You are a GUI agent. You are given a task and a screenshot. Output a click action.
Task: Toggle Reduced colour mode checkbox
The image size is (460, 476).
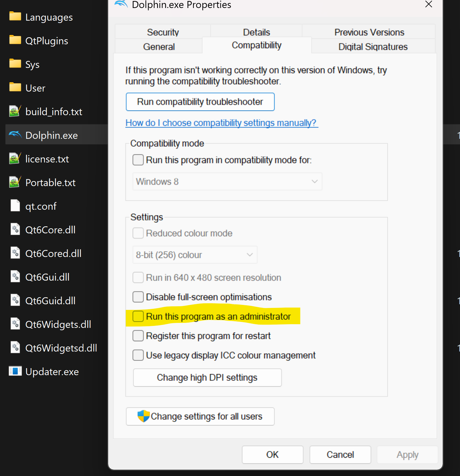click(138, 233)
